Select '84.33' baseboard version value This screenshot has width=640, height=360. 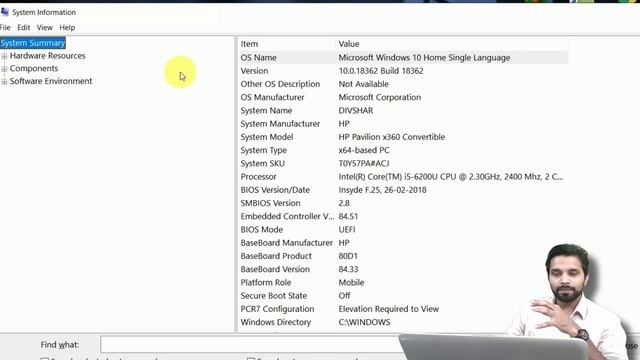[348, 269]
